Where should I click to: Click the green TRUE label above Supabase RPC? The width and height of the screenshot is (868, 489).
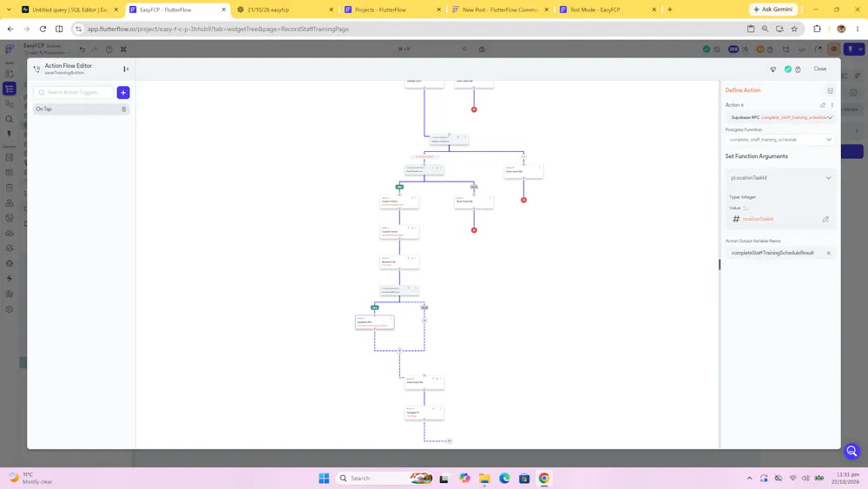(x=375, y=307)
